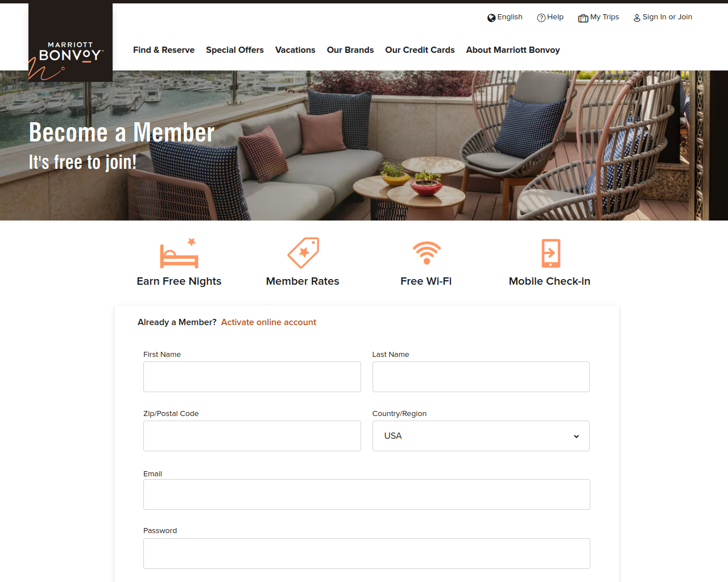This screenshot has width=728, height=582.
Task: Click the Activate online account link
Action: coord(268,322)
